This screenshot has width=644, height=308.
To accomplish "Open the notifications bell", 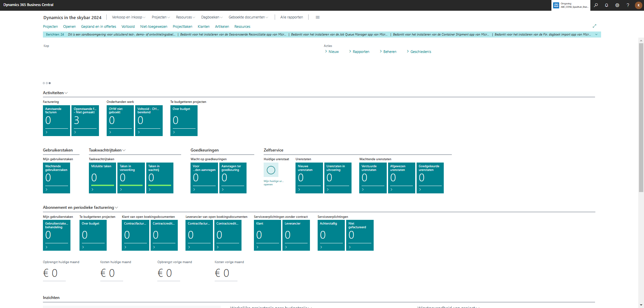I will [x=606, y=5].
